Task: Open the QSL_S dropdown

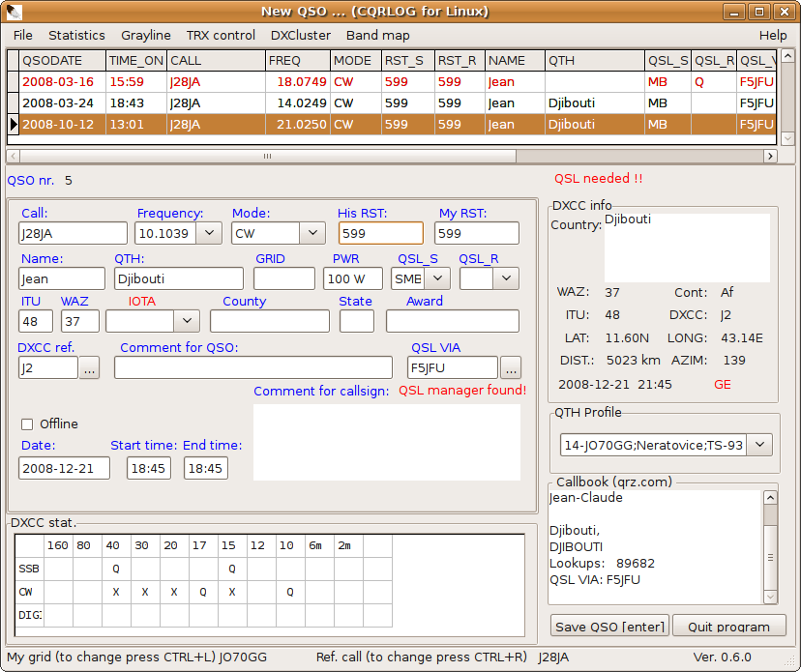Action: (437, 278)
